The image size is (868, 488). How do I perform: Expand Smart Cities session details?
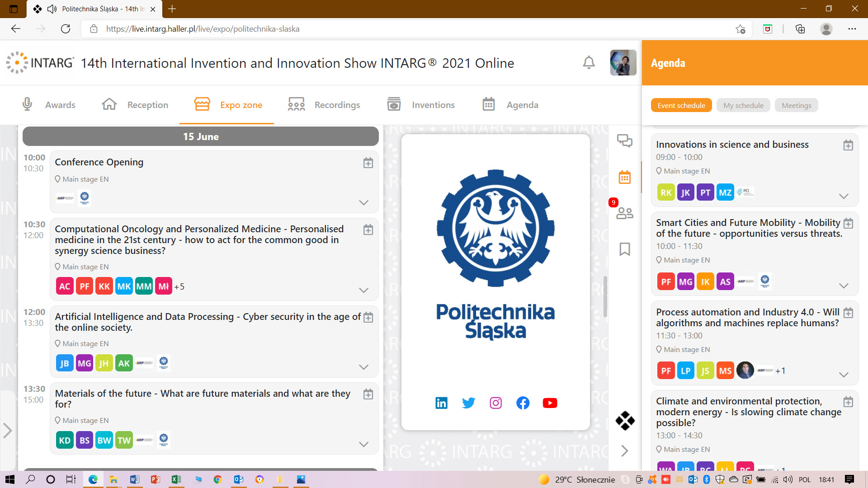(x=844, y=286)
